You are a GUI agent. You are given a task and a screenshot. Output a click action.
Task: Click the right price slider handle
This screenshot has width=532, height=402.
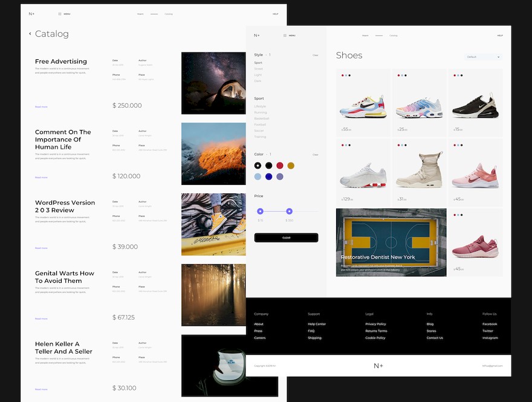click(290, 212)
